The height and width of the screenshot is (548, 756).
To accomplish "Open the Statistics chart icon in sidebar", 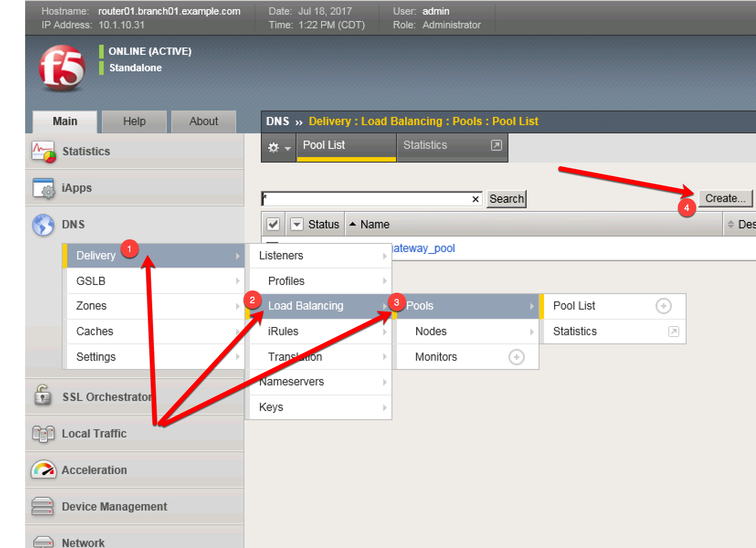I will (44, 152).
